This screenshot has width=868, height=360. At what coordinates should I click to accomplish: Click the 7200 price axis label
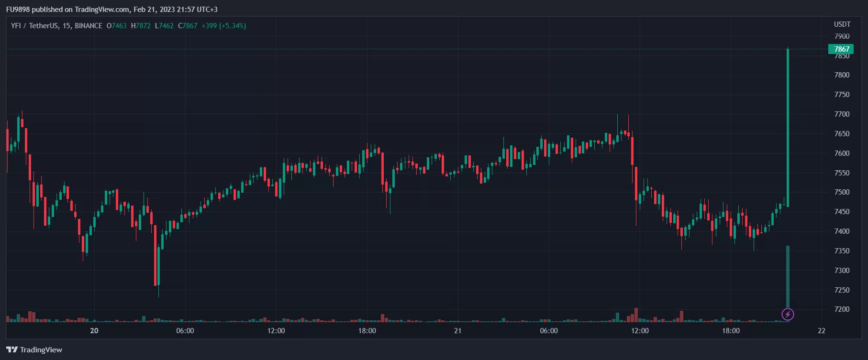[842, 309]
